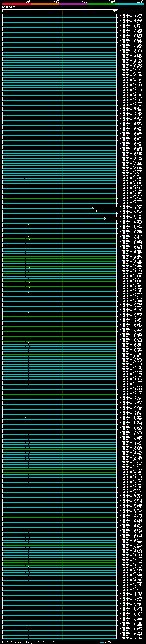Viewport: 146px width, 644px height.
Task: Select the orange ~40% identity color segment
Action: tap(45, 4)
